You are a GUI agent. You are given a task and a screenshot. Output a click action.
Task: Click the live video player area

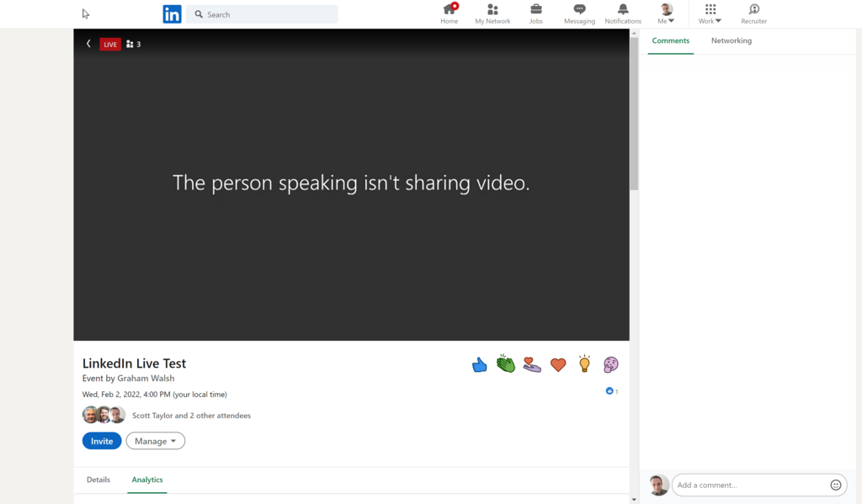pos(351,184)
